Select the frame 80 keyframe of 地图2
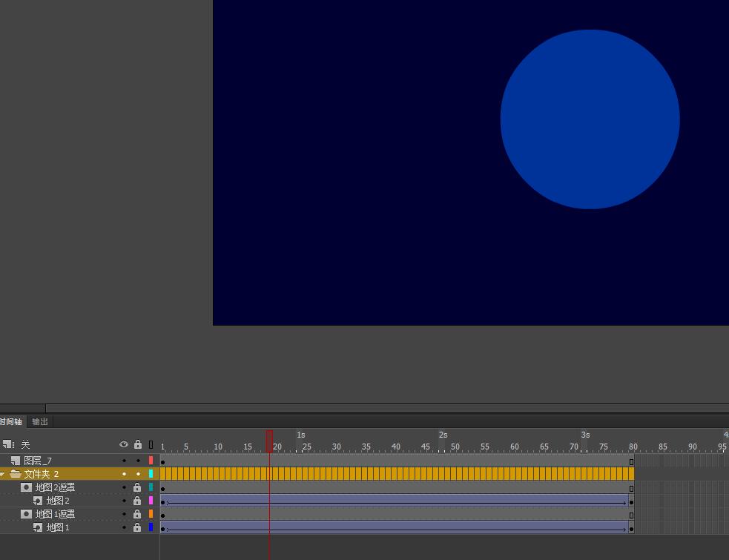The width and height of the screenshot is (729, 560). coord(631,502)
